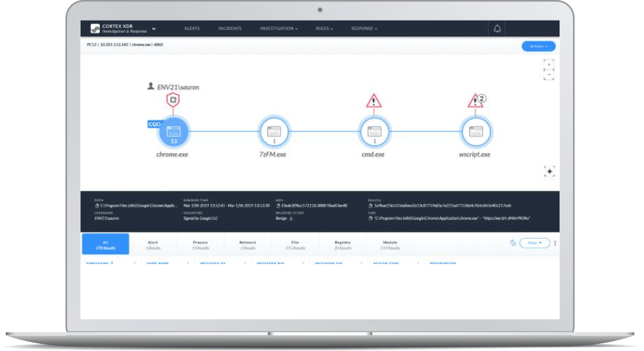Go to the Incidents page

(x=230, y=28)
